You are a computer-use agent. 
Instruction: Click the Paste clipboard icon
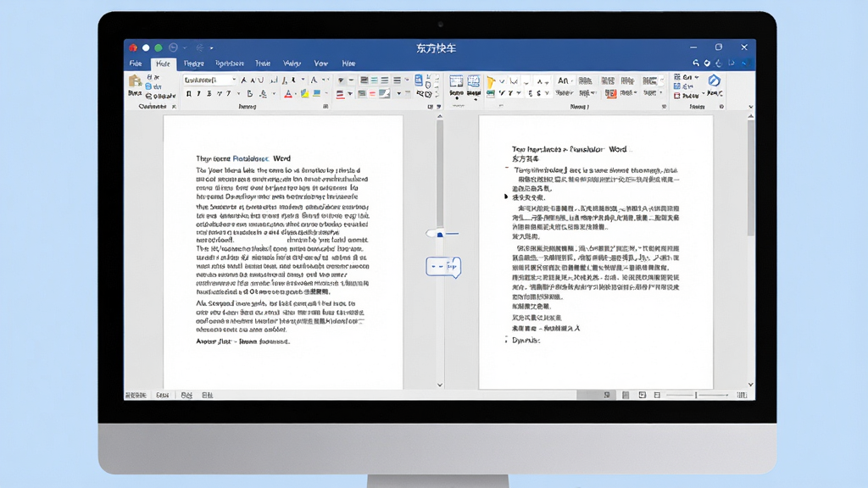coord(135,80)
